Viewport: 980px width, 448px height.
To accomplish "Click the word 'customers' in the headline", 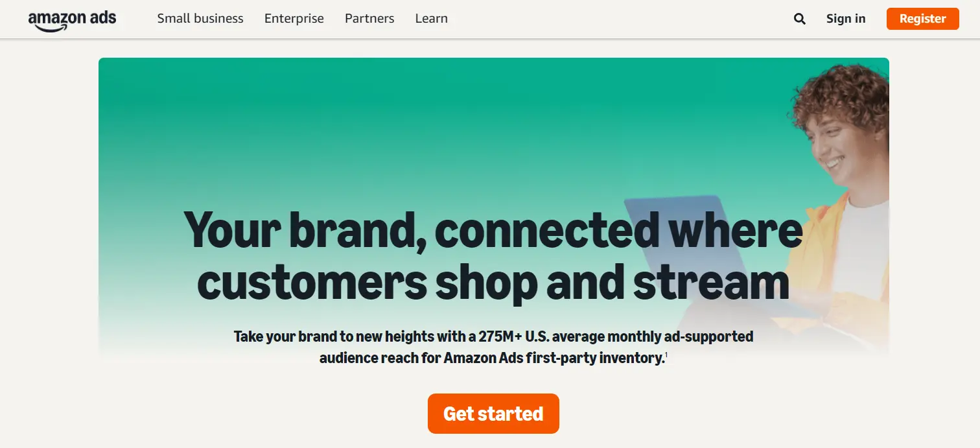I will pyautogui.click(x=312, y=283).
